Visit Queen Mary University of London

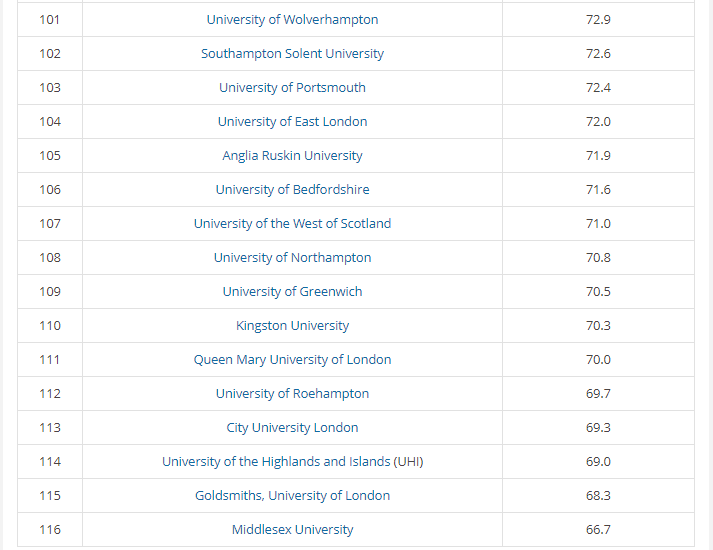(292, 360)
